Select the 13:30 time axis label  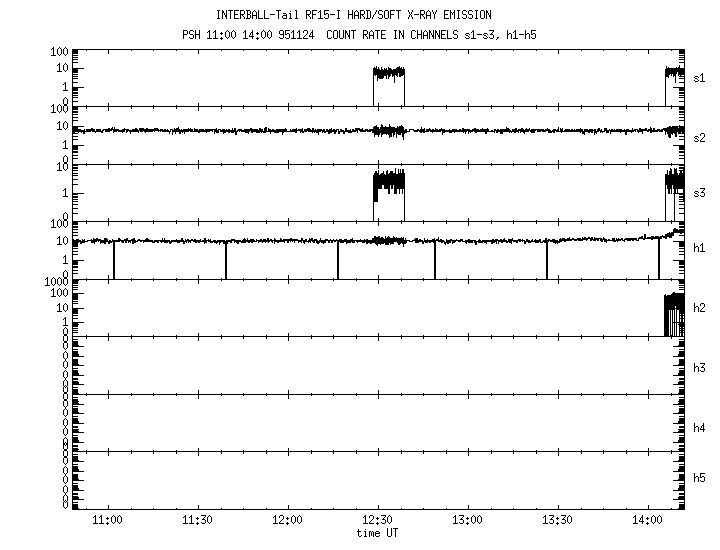pyautogui.click(x=557, y=520)
